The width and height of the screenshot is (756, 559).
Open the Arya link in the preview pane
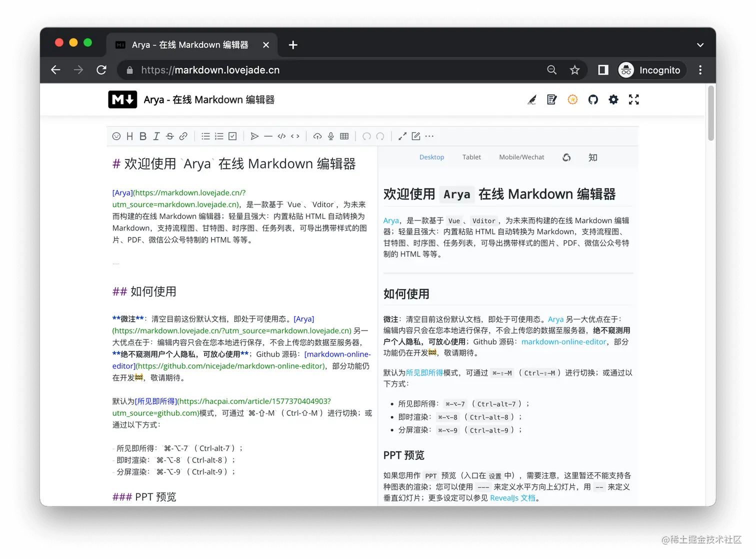pyautogui.click(x=391, y=220)
